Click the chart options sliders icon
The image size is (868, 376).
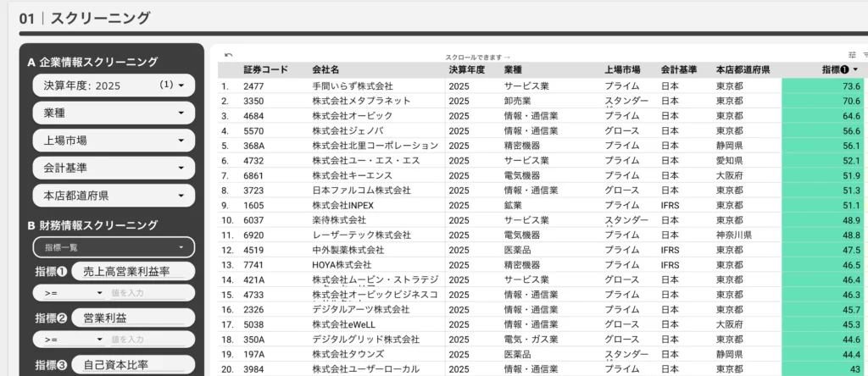852,56
